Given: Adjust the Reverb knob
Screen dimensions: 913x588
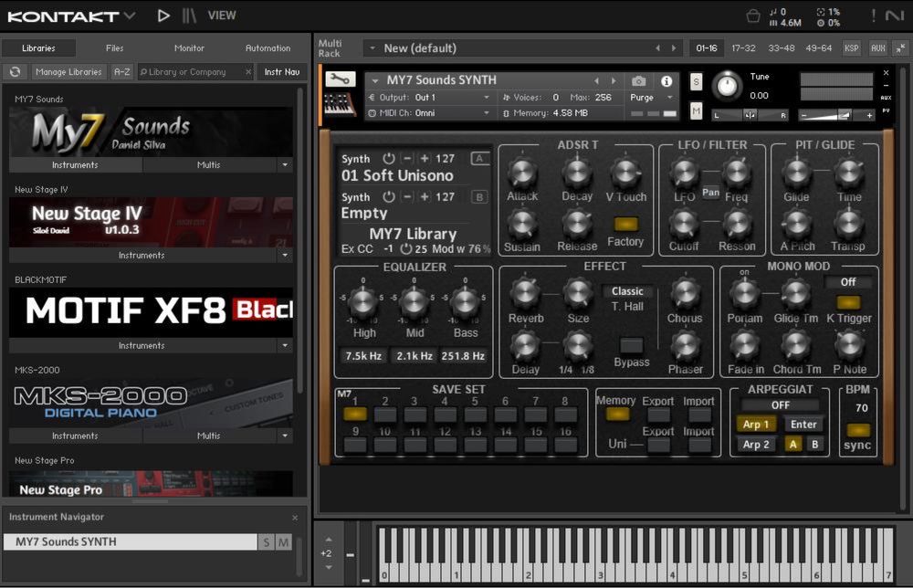Looking at the screenshot, I should click(525, 294).
